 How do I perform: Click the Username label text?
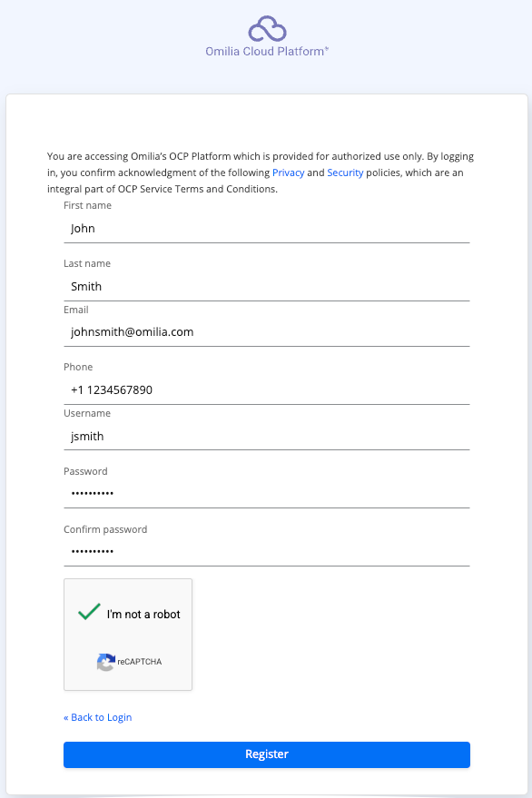coord(87,413)
